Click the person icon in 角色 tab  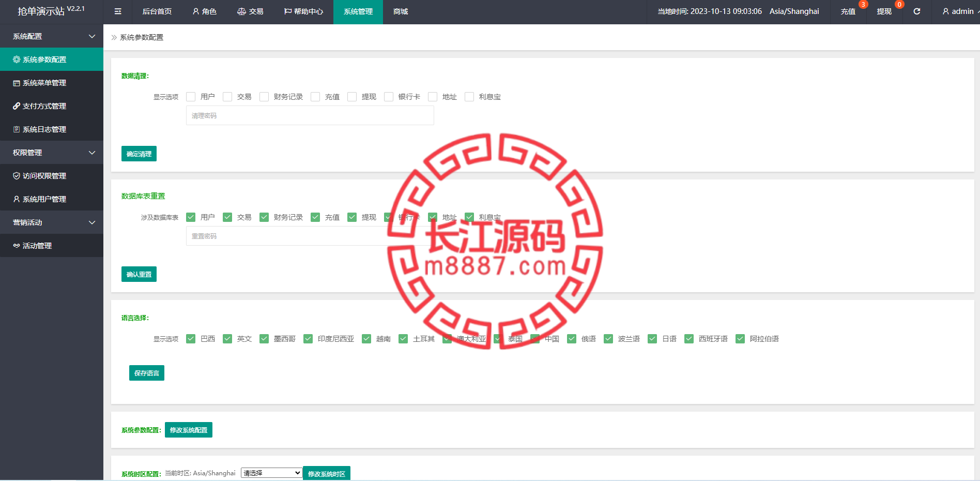coord(196,11)
